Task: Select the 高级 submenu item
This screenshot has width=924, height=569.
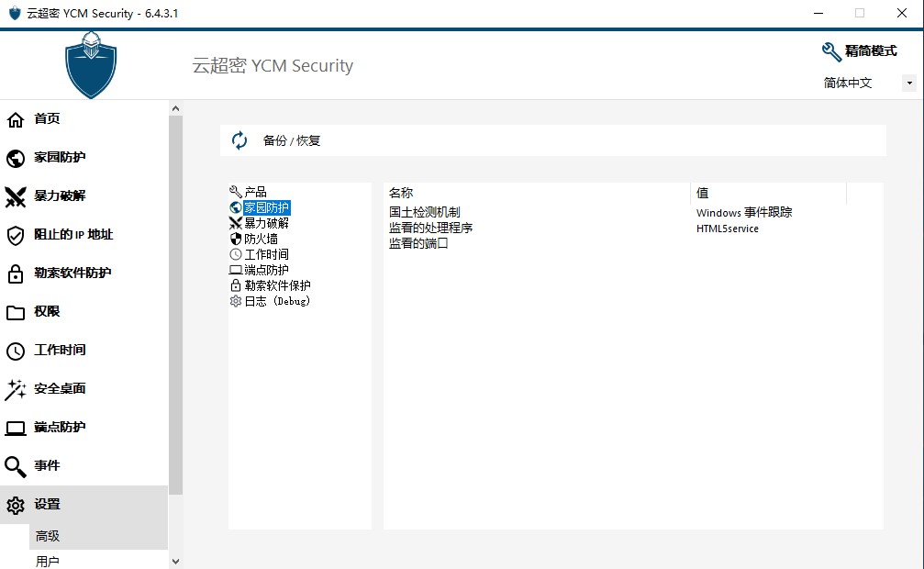Action: (98, 537)
